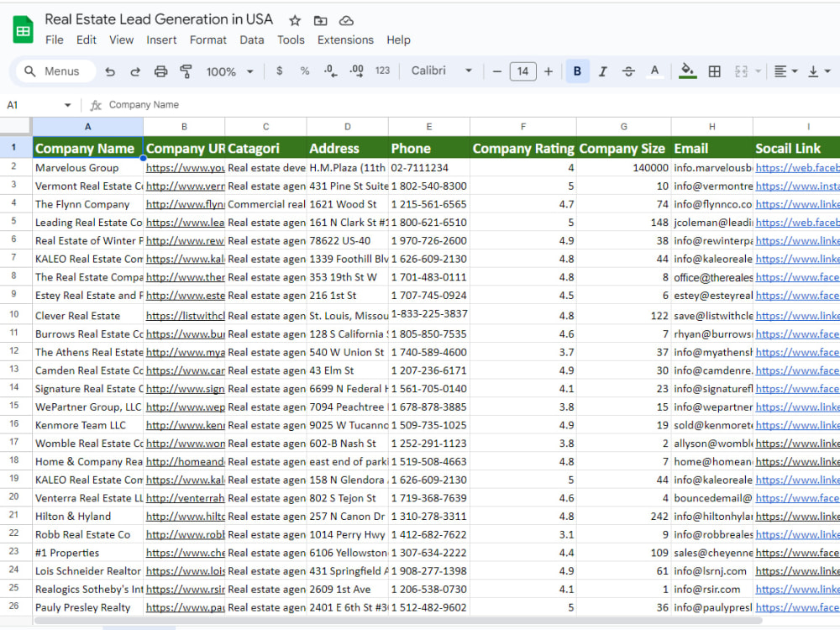The height and width of the screenshot is (630, 840).
Task: Open Marvelous Group company URL link
Action: [x=185, y=168]
